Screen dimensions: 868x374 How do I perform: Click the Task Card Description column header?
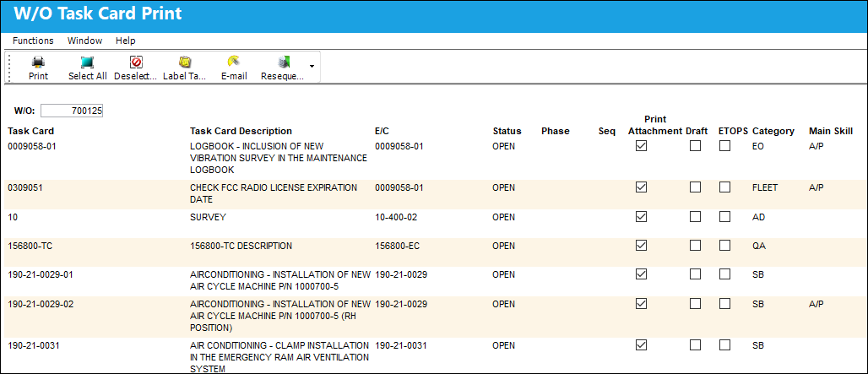[241, 131]
